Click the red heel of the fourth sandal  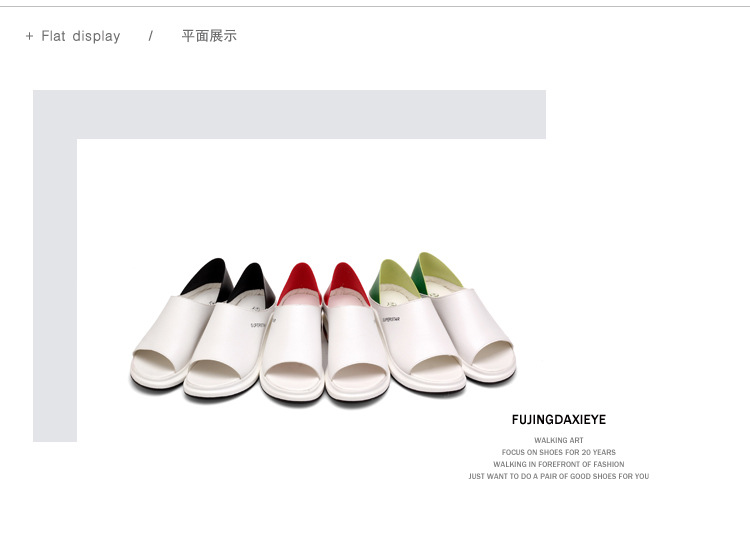345,281
